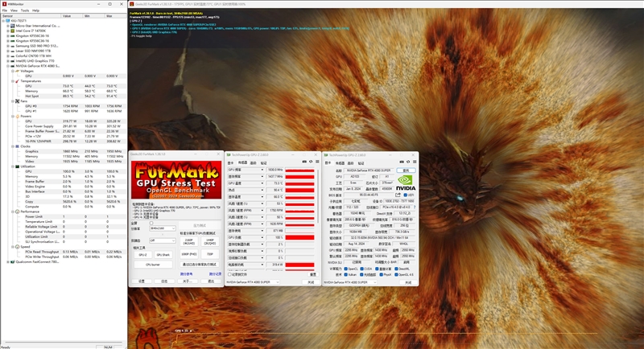Toggle the DirectML checkbox in GPU-Z
The image size is (644, 349).
[x=396, y=269]
